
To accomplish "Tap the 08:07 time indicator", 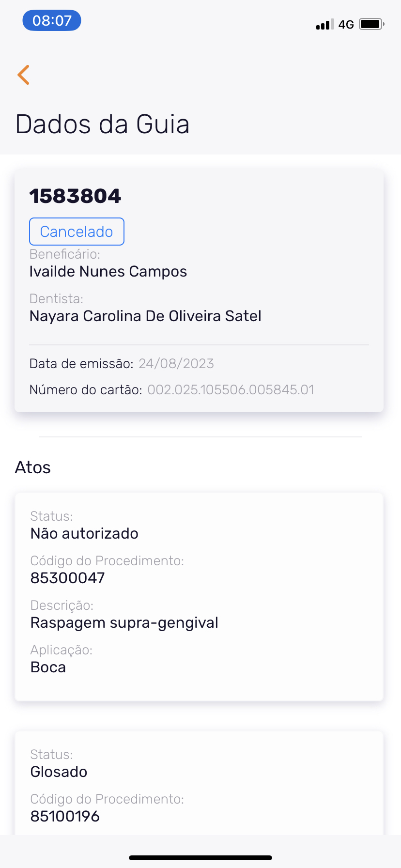I will (52, 21).
